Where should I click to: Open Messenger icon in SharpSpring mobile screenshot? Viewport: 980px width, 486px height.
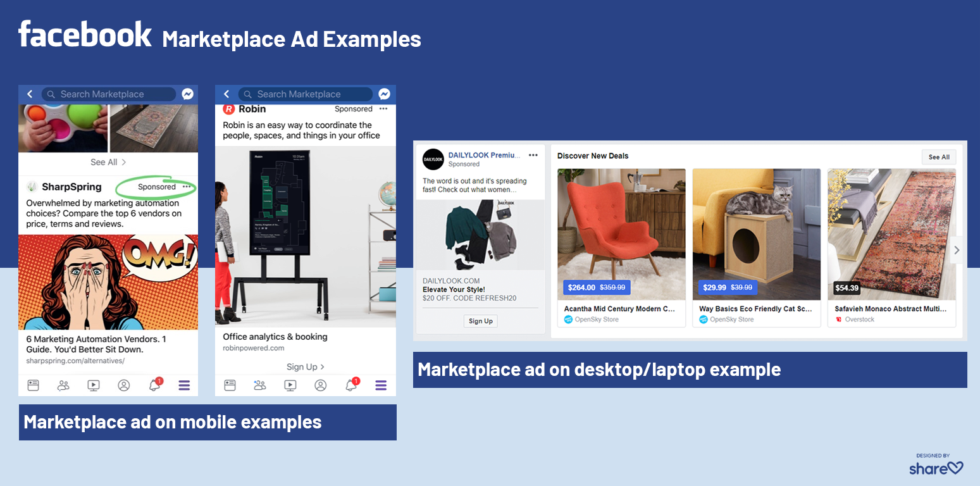tap(187, 94)
